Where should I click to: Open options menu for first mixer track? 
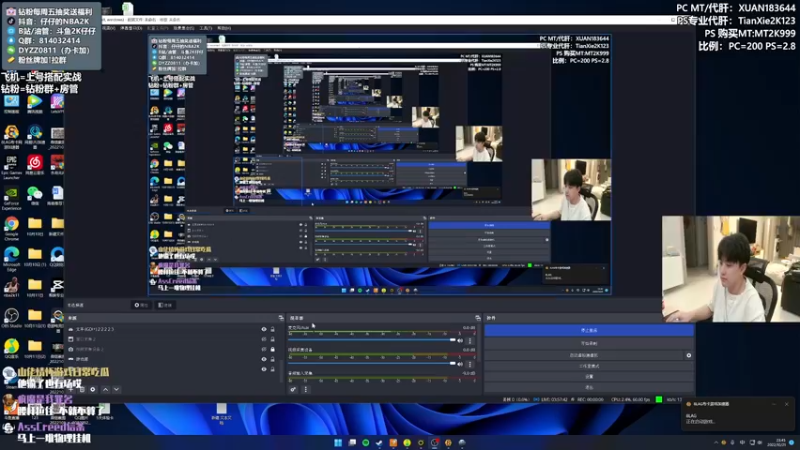click(470, 340)
